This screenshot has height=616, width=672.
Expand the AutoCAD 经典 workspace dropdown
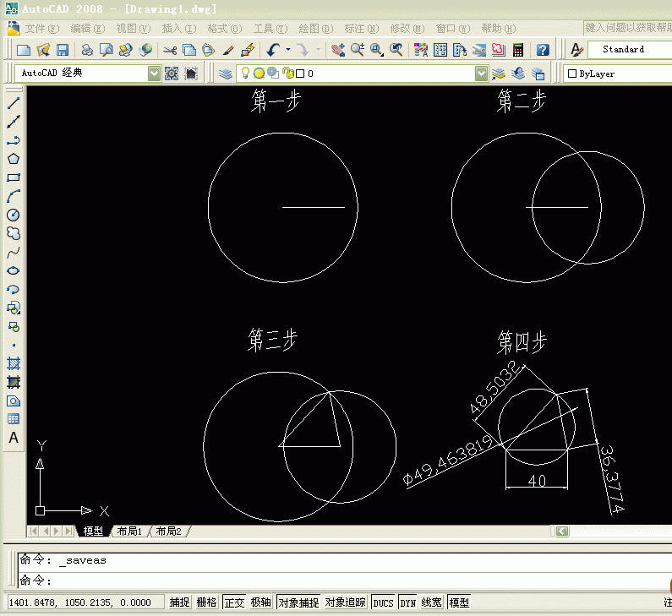154,74
